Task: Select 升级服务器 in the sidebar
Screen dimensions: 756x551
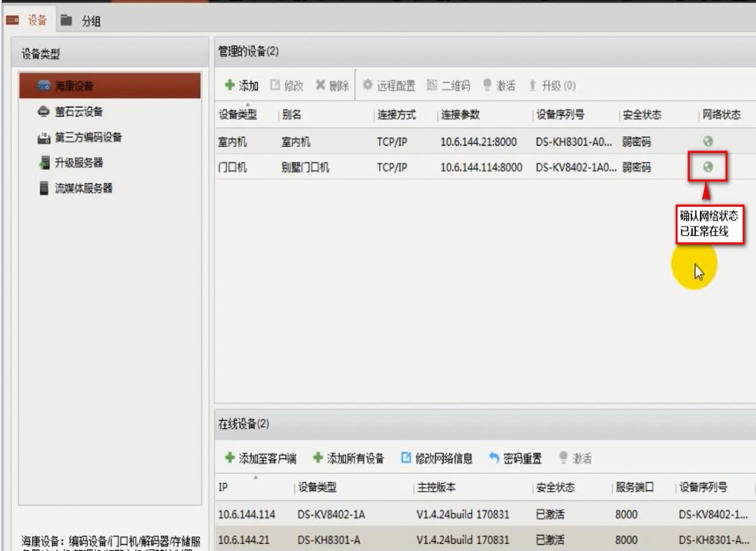Action: point(78,162)
